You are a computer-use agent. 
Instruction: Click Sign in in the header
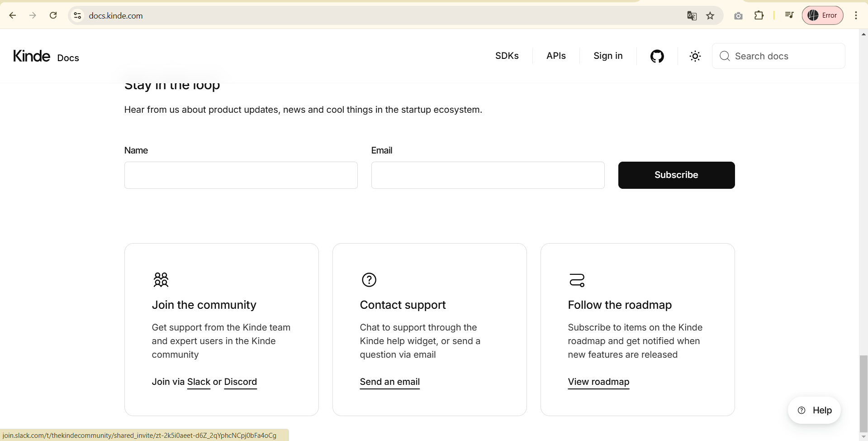tap(608, 56)
